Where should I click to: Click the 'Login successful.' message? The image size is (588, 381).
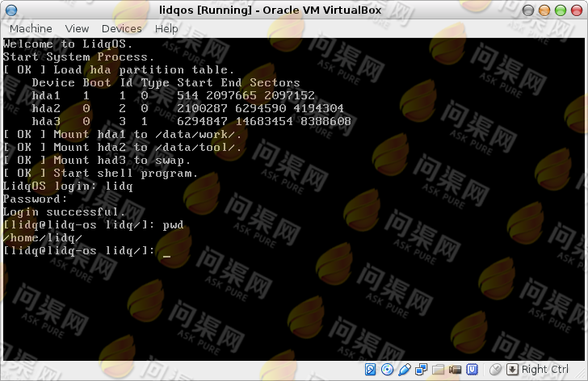[x=64, y=212]
